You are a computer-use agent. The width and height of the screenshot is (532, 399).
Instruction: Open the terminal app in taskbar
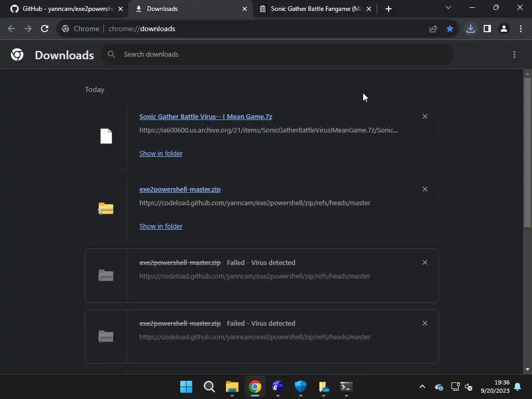[x=347, y=387]
